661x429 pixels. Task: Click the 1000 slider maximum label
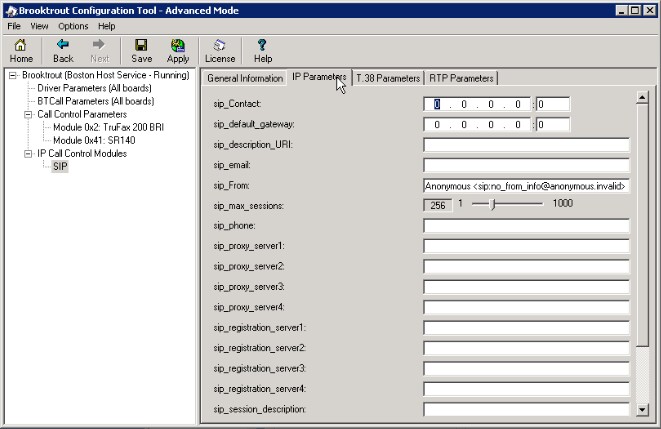562,204
